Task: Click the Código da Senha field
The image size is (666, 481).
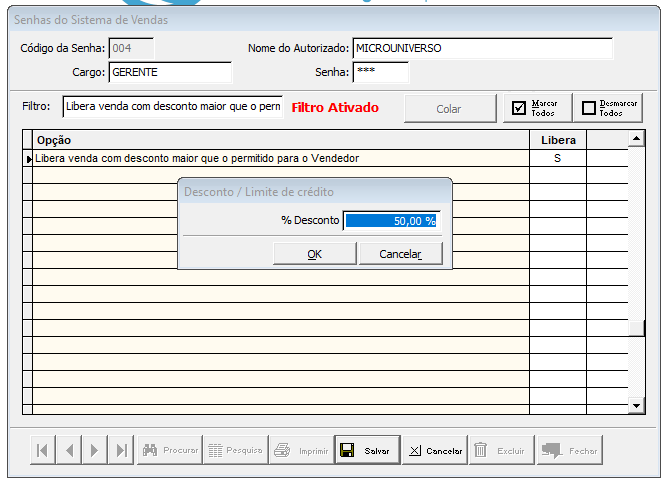Action: [131, 48]
